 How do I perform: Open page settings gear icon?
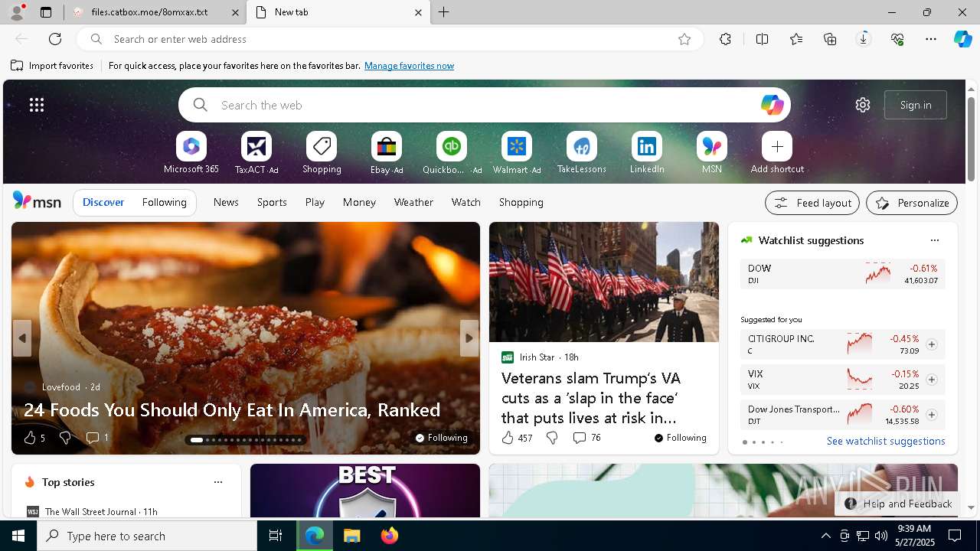pyautogui.click(x=863, y=105)
